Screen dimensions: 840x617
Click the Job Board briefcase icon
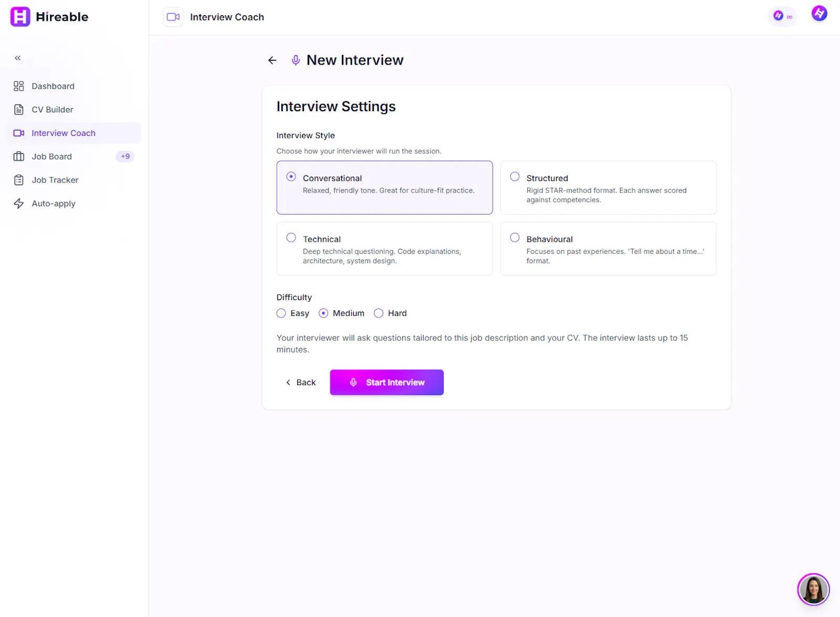point(19,156)
